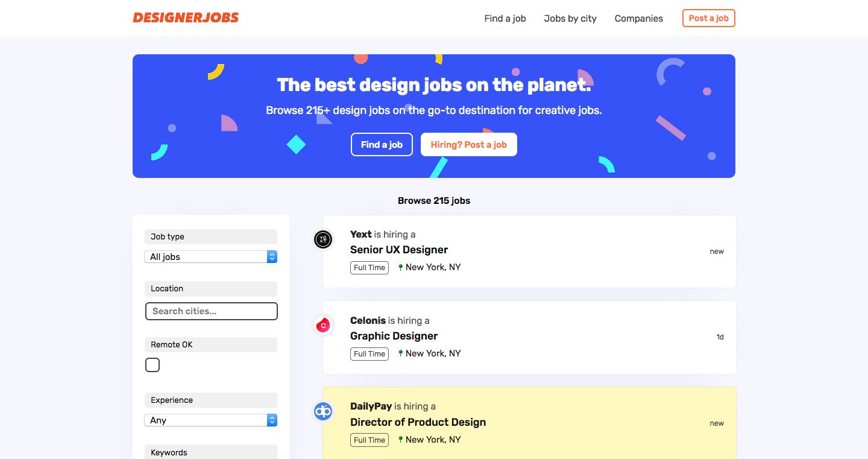This screenshot has height=459, width=868.
Task: Expand the Experience dropdown set to Any
Action: 211,420
